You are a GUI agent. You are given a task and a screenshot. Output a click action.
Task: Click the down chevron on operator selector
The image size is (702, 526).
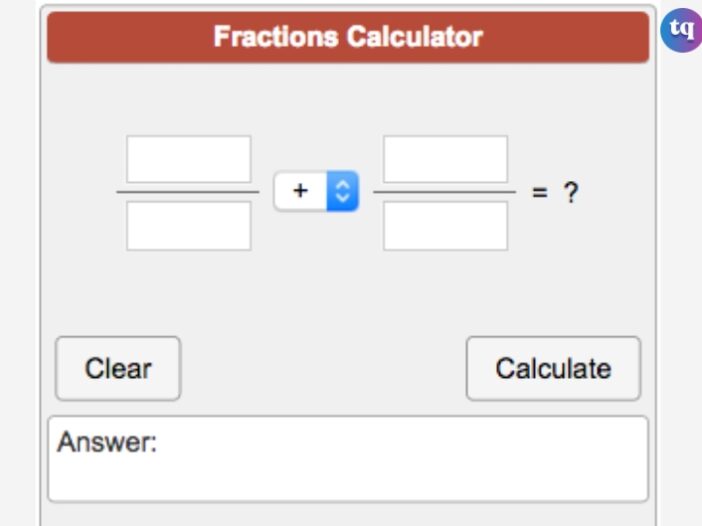342,198
